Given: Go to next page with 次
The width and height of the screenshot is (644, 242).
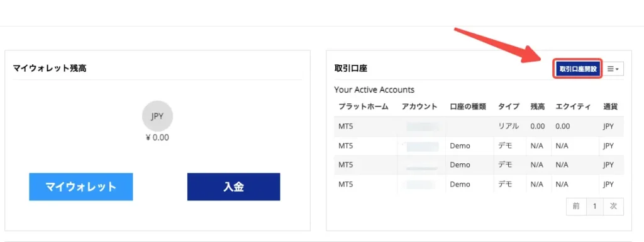Looking at the screenshot, I should click(x=613, y=207).
